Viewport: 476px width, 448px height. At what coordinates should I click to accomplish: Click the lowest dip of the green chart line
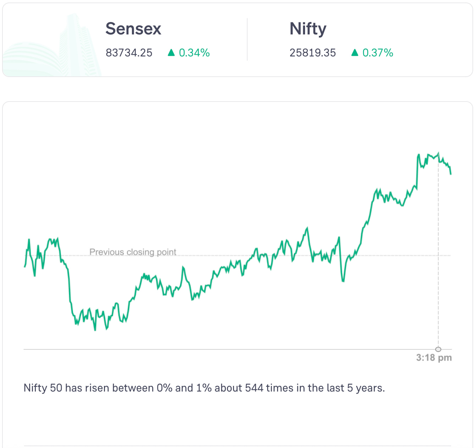click(x=95, y=330)
